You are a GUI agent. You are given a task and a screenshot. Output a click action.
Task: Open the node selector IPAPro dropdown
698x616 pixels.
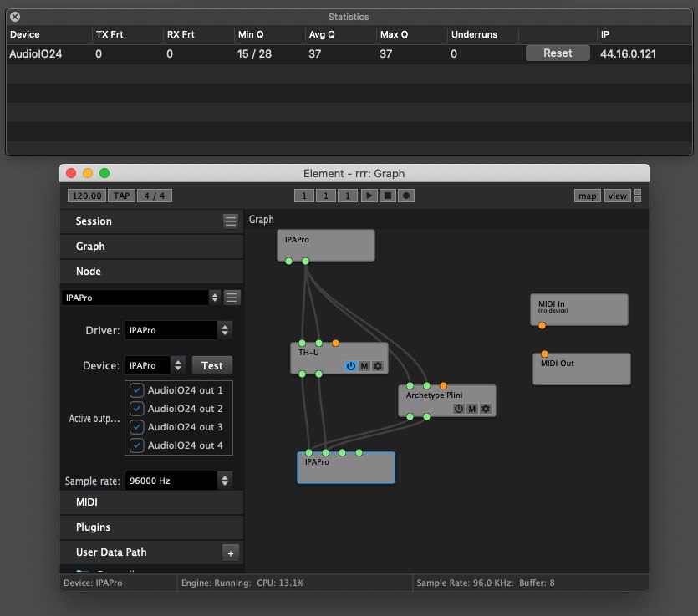(141, 298)
